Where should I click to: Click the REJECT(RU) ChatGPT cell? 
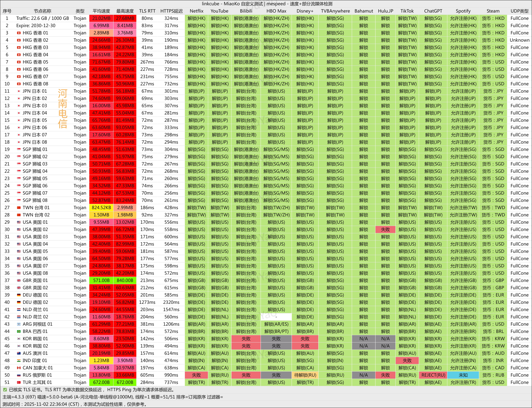[x=433, y=375]
